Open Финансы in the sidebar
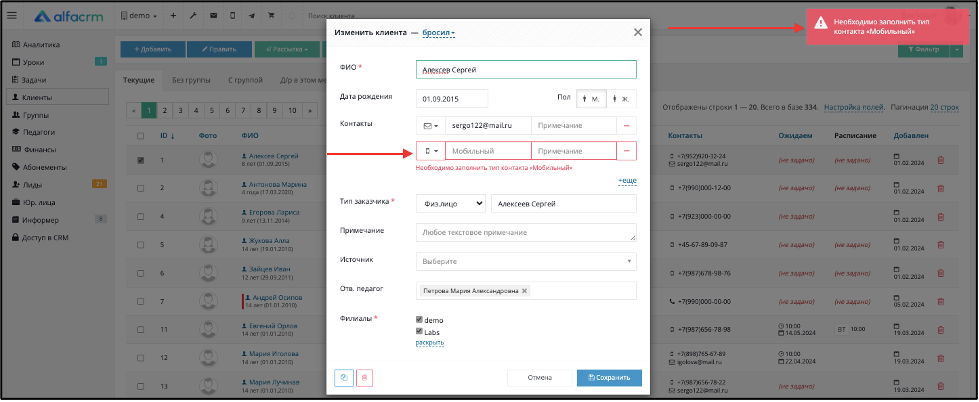This screenshot has height=402, width=979. click(39, 150)
